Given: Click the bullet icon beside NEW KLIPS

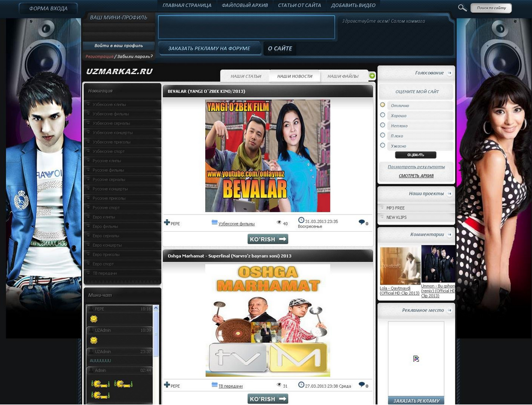Looking at the screenshot, I should click(x=382, y=217).
